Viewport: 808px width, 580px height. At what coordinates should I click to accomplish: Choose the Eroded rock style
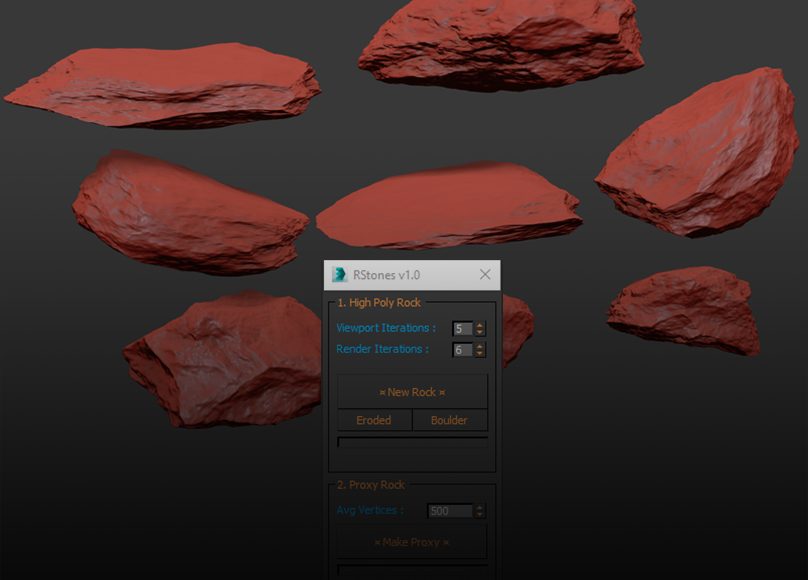pos(374,420)
